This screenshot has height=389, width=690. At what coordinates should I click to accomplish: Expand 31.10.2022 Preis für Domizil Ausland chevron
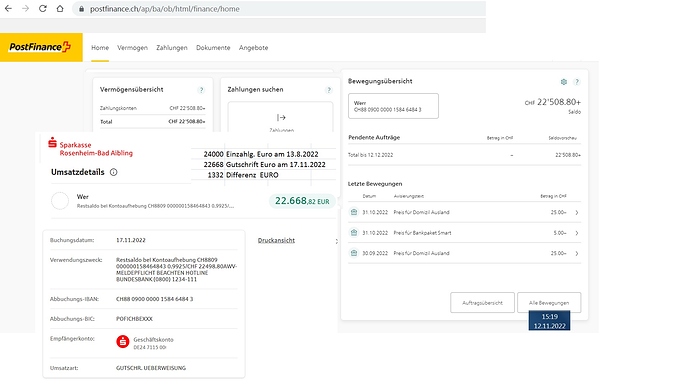coord(577,213)
